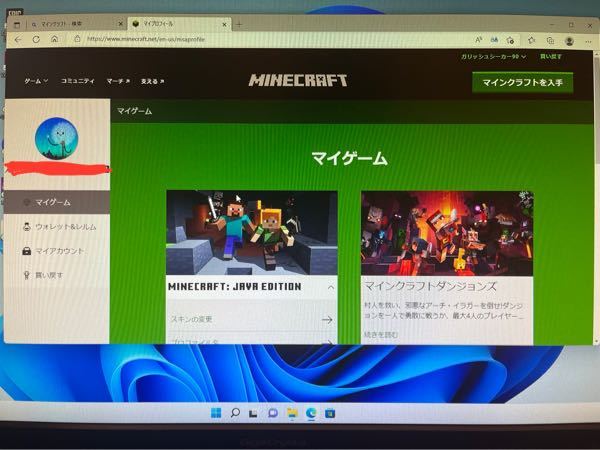Open the tab actions icon left of tabs

tap(17, 25)
